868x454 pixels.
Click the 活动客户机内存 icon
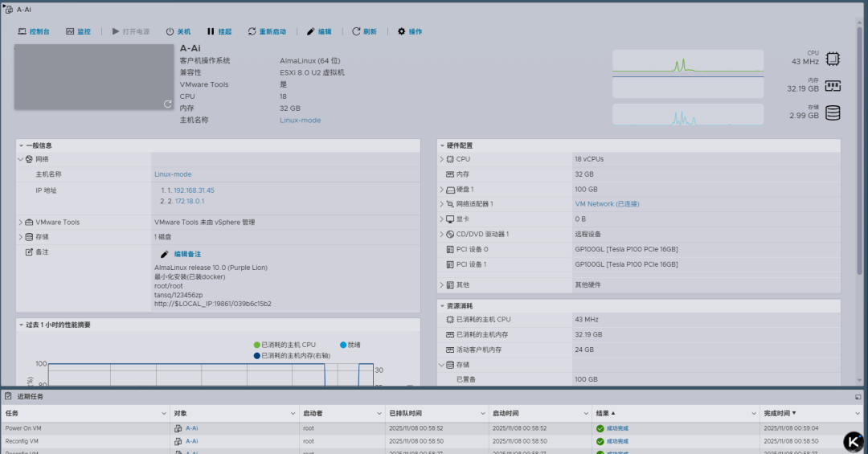[x=450, y=350]
